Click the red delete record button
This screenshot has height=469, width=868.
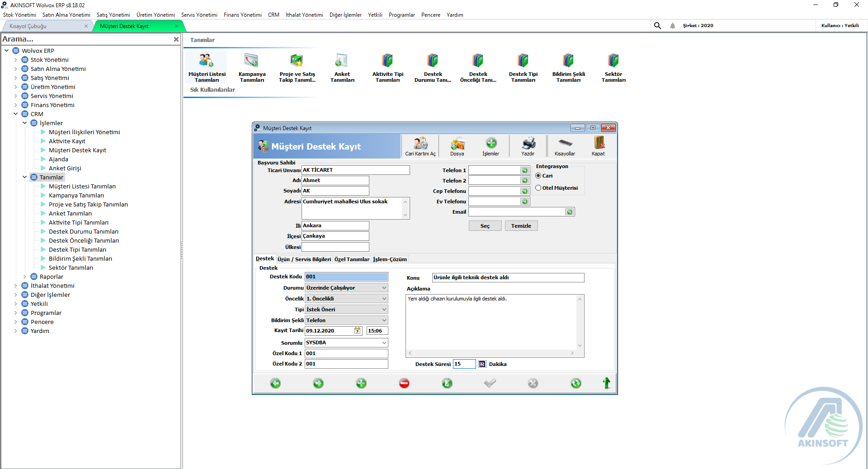(x=404, y=383)
